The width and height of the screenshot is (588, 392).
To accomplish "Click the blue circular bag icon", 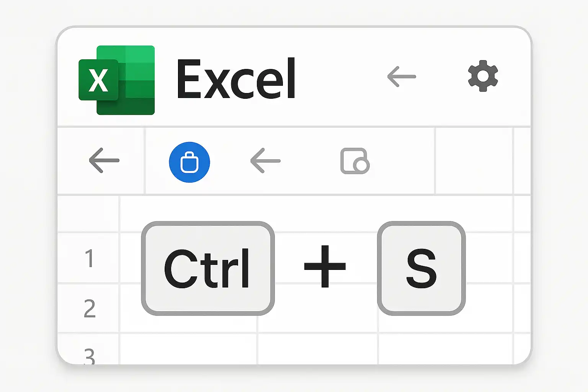I will coord(189,162).
